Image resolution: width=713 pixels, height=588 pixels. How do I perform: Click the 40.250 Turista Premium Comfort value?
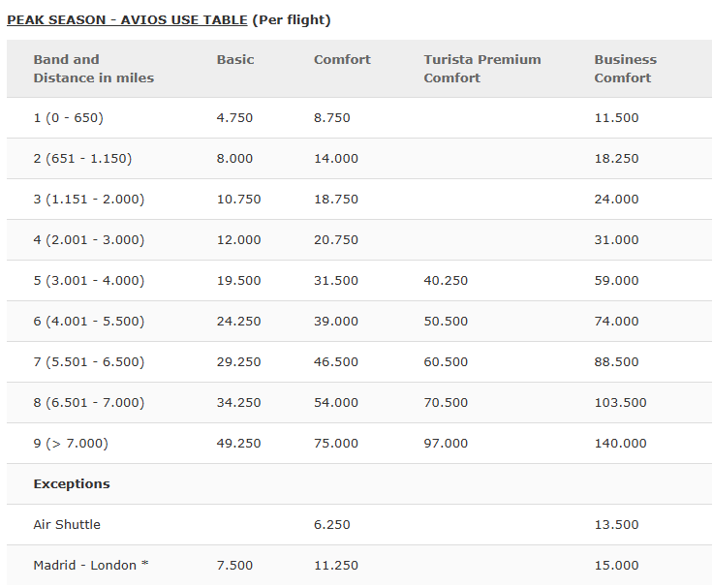[446, 281]
